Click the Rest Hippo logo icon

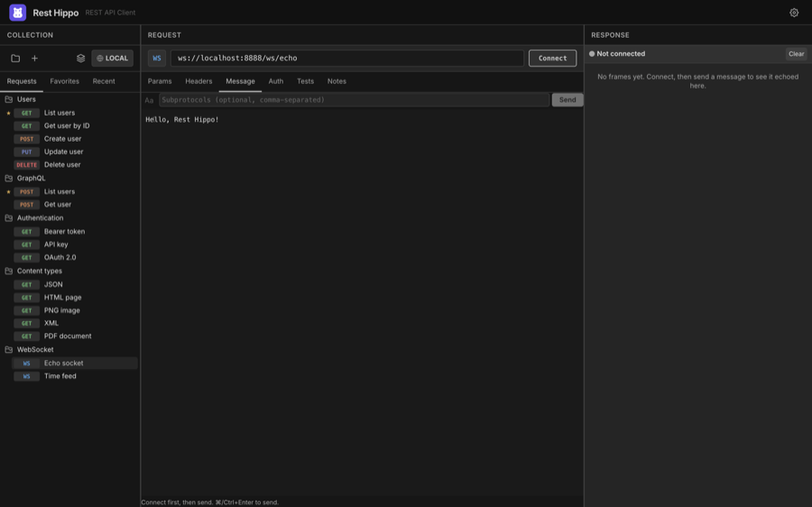coord(18,13)
